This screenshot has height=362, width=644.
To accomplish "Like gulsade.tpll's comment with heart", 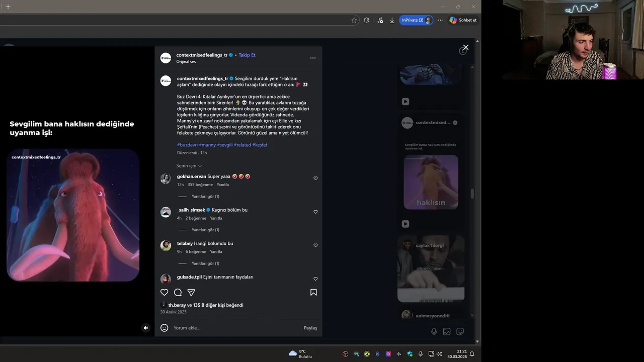I will pyautogui.click(x=315, y=279).
